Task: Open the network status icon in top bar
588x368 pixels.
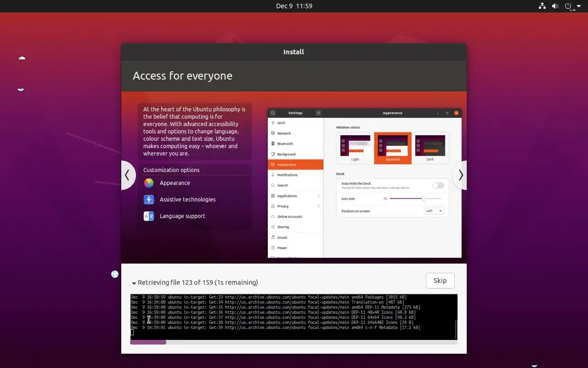Action: 542,6
